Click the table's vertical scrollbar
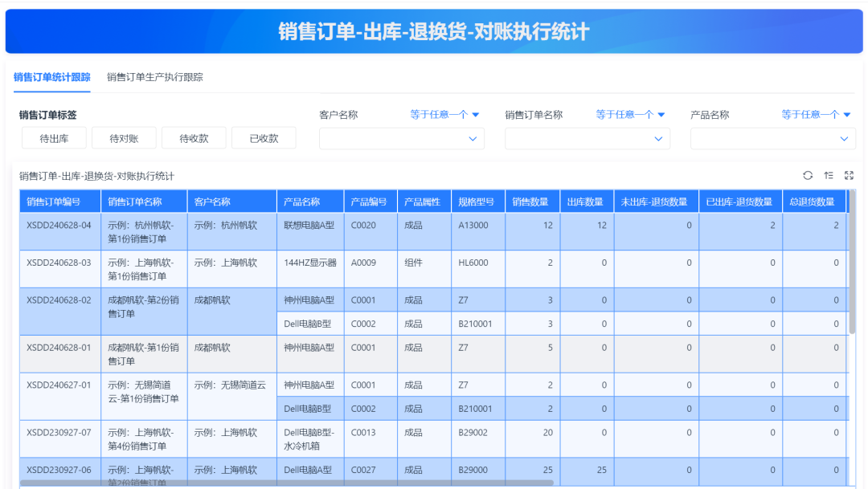 point(852,265)
